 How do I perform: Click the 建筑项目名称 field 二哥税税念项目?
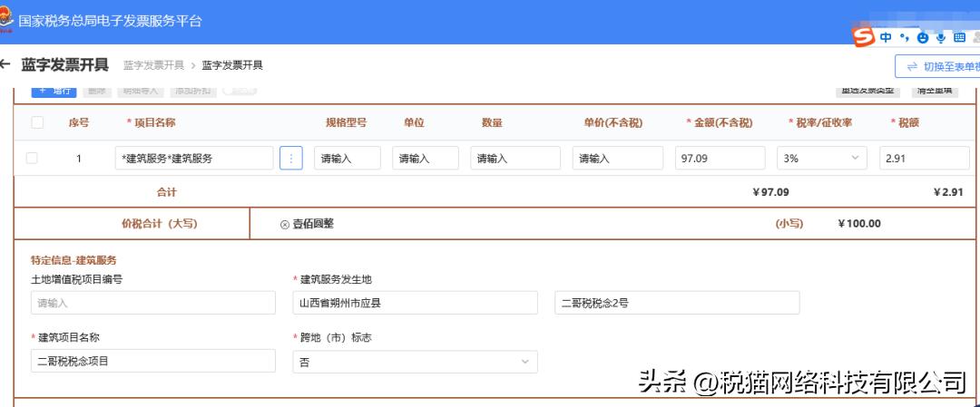click(x=153, y=361)
